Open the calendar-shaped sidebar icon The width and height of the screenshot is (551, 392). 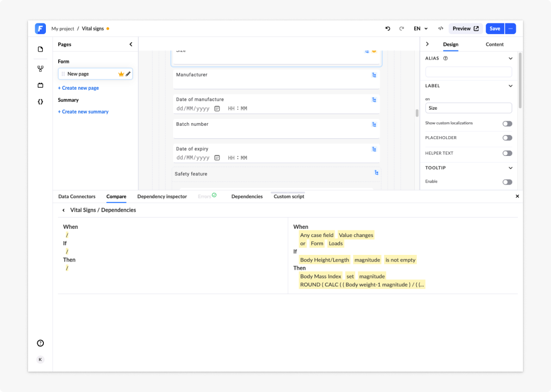(x=40, y=85)
